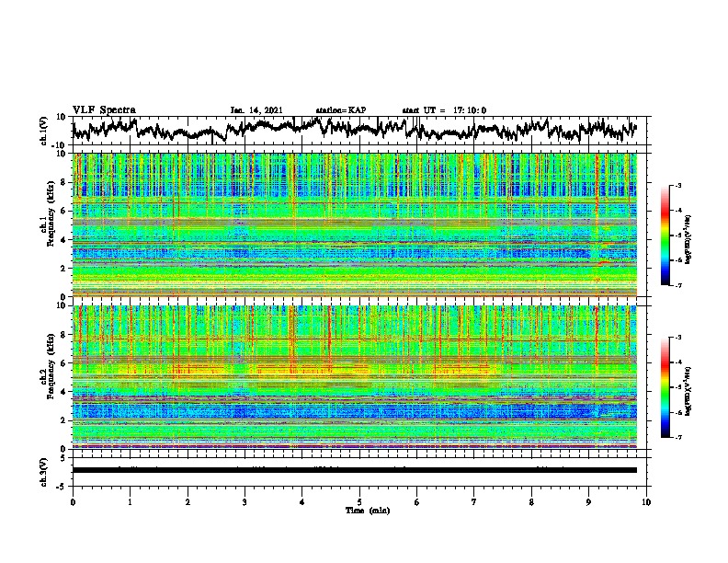The height and width of the screenshot is (563, 728).
Task: Click the ch.1 color scale bar
Action: [x=665, y=236]
